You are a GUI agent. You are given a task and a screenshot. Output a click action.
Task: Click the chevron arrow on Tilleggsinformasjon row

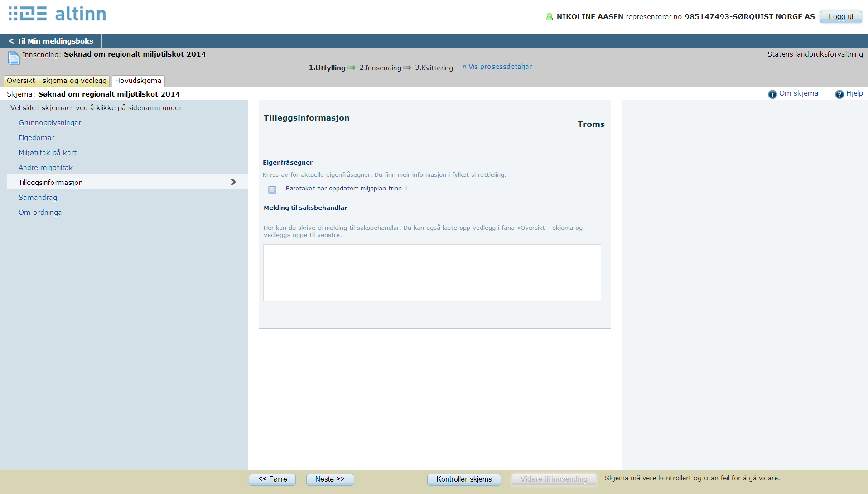click(233, 182)
